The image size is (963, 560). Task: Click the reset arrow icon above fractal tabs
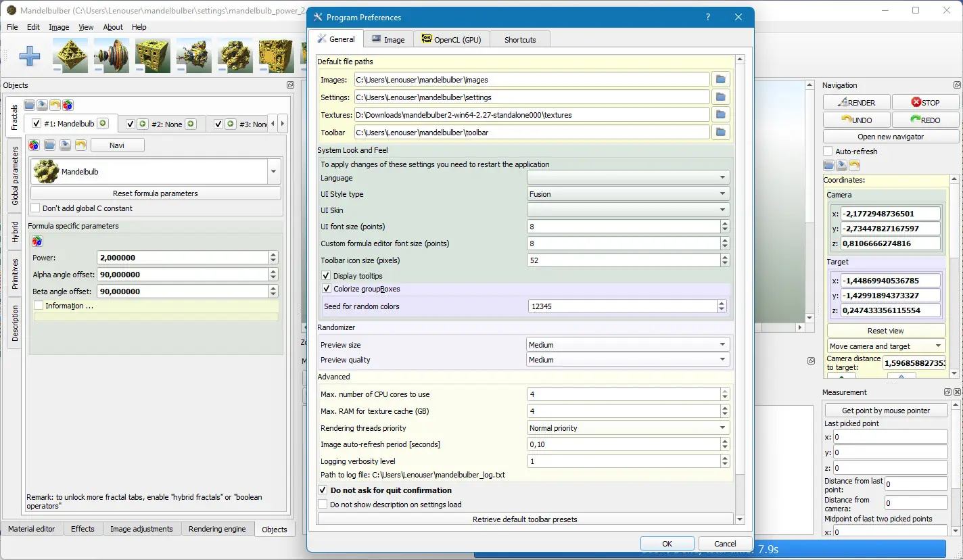55,105
